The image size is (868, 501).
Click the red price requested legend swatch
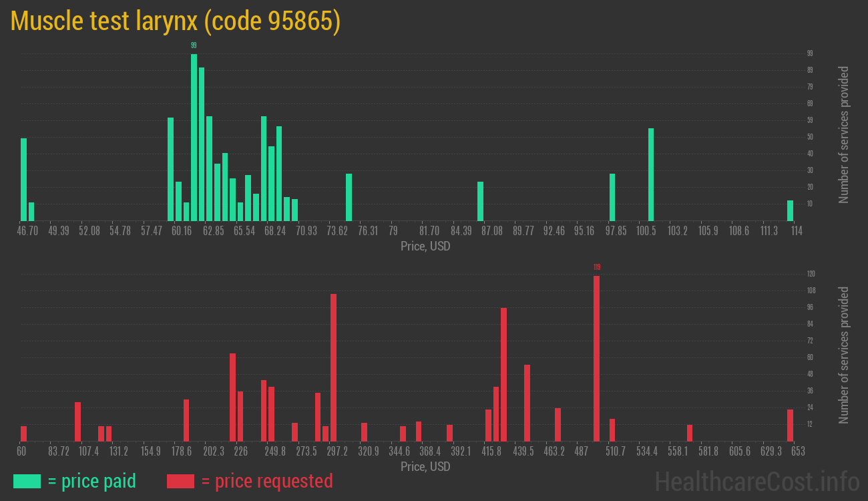click(180, 481)
